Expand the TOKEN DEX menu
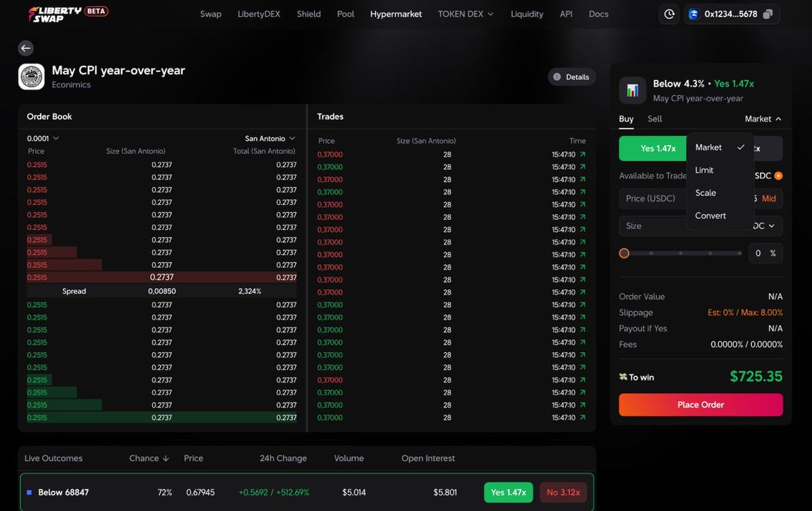Screen dimensions: 812x511 (x=466, y=14)
